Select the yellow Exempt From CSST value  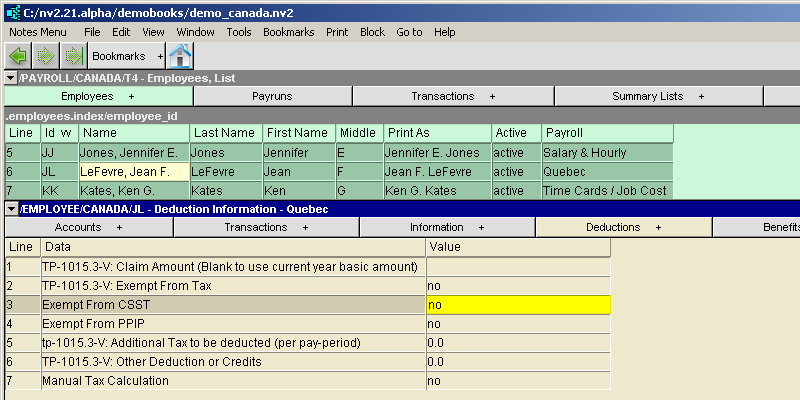tap(517, 305)
